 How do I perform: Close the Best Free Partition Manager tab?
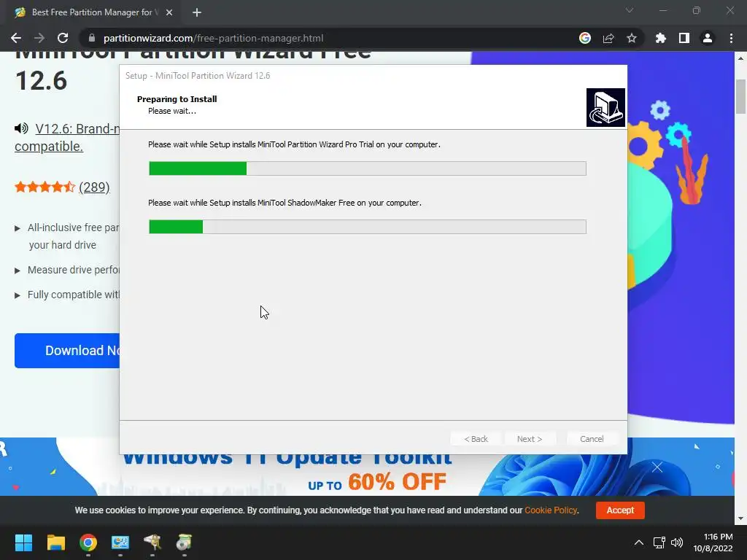(x=169, y=12)
